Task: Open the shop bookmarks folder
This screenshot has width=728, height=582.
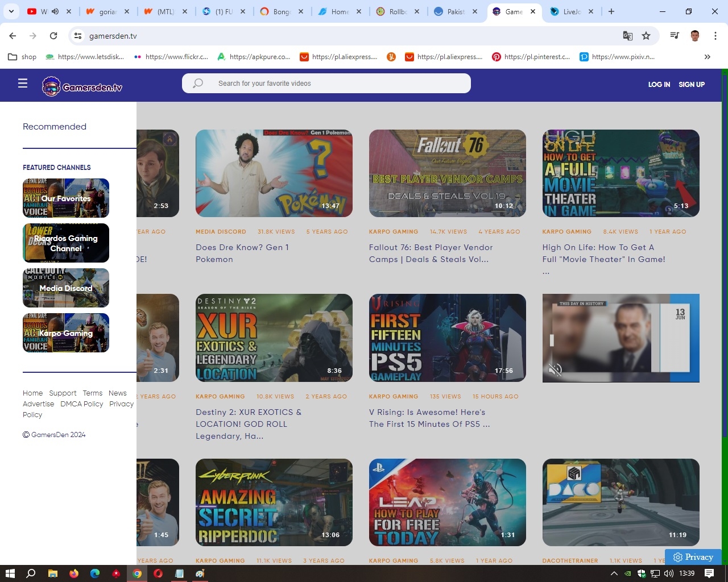Action: (23, 57)
